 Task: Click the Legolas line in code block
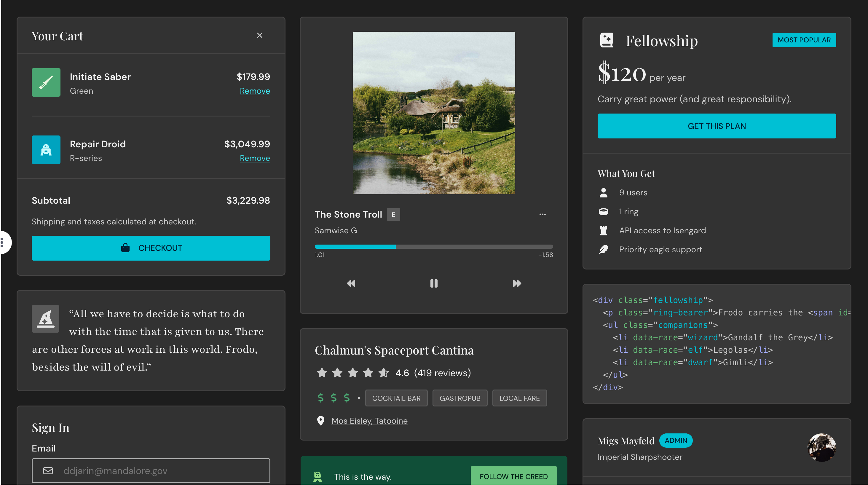pos(693,350)
